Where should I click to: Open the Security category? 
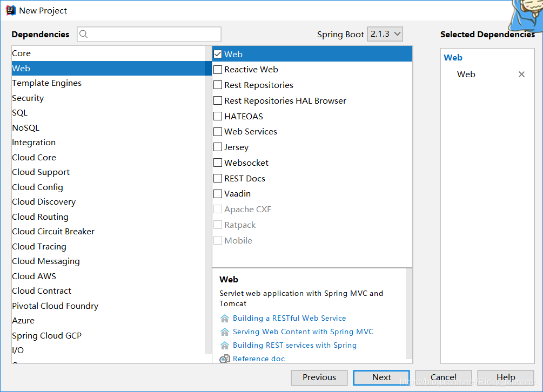[x=109, y=98]
